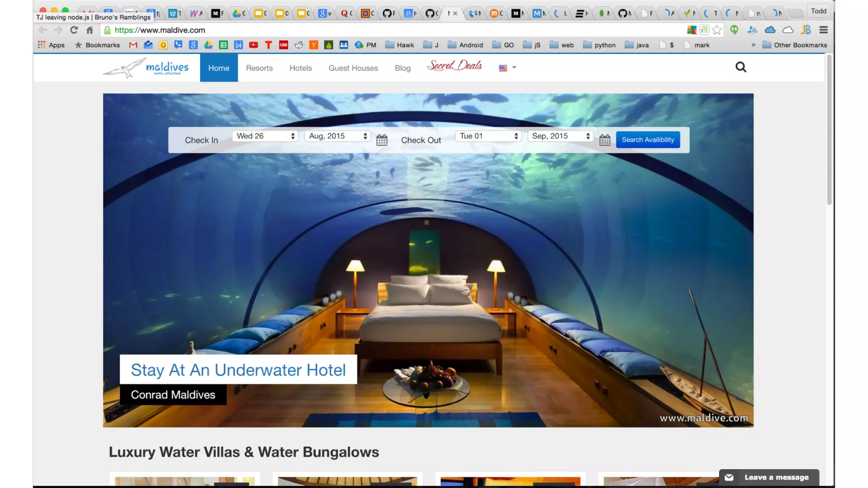Open the check-in calendar picker icon
Viewport: 868px width, 488px height.
point(381,140)
